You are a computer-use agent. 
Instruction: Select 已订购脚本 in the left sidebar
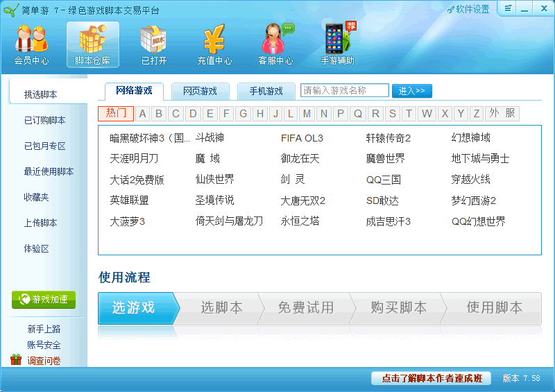click(x=44, y=120)
